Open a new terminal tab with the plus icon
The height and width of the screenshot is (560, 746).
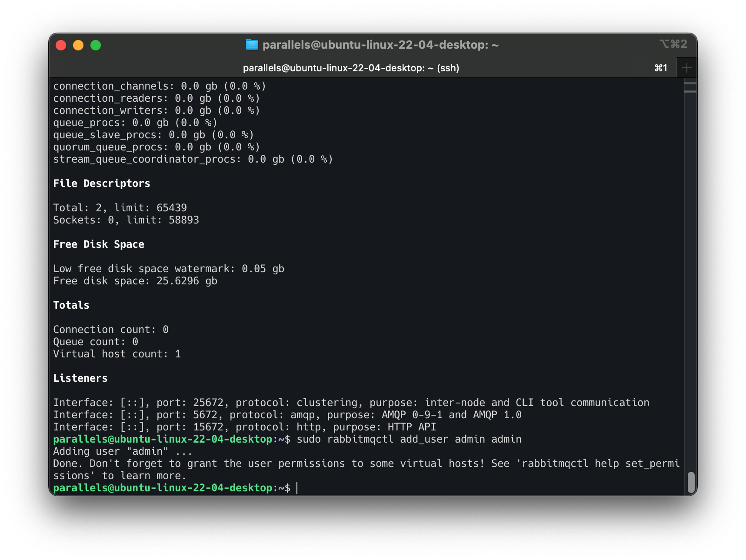click(x=687, y=68)
